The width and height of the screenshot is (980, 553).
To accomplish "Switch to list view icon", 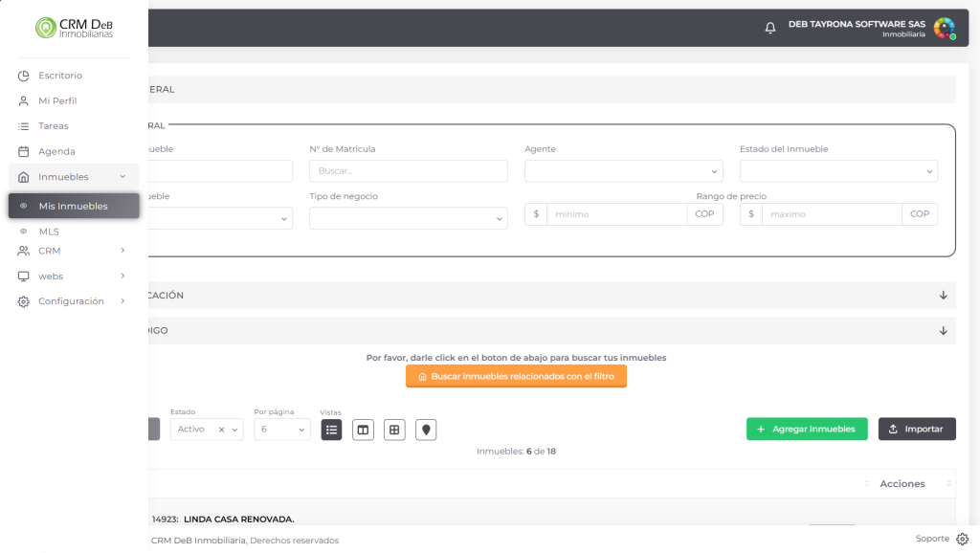I will [x=331, y=430].
